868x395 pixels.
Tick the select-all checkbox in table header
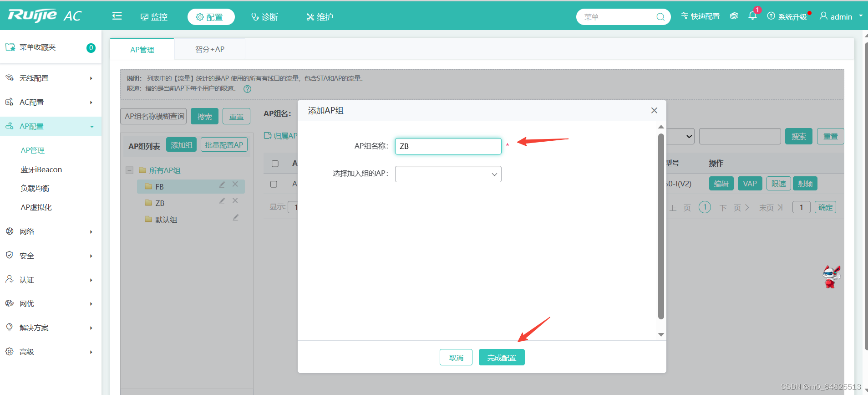275,164
